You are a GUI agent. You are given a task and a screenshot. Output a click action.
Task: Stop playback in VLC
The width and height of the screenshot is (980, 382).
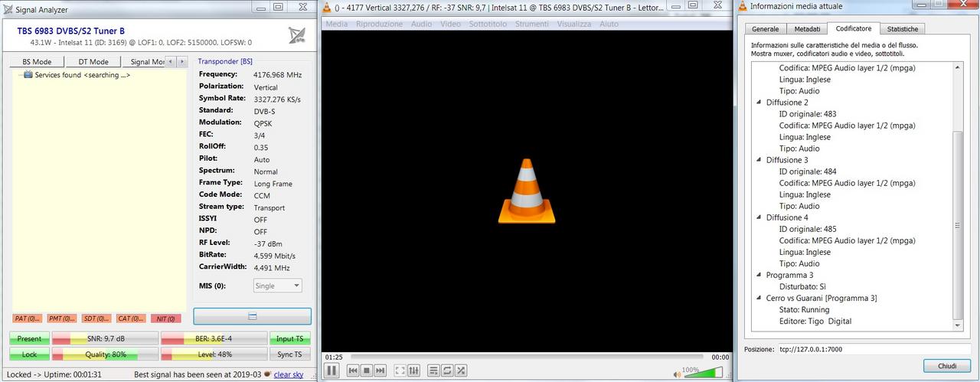click(367, 371)
